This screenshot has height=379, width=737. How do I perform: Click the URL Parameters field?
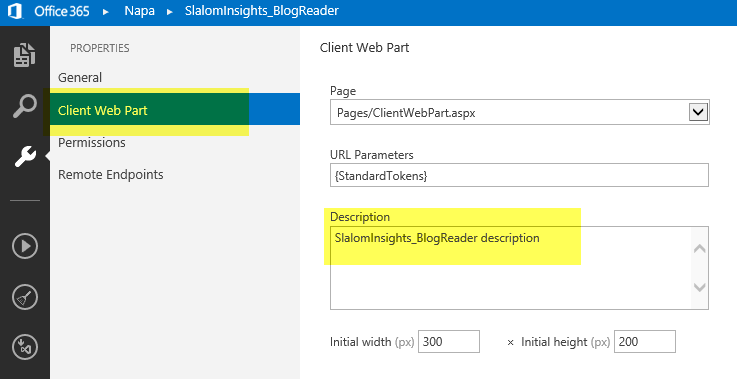point(519,175)
